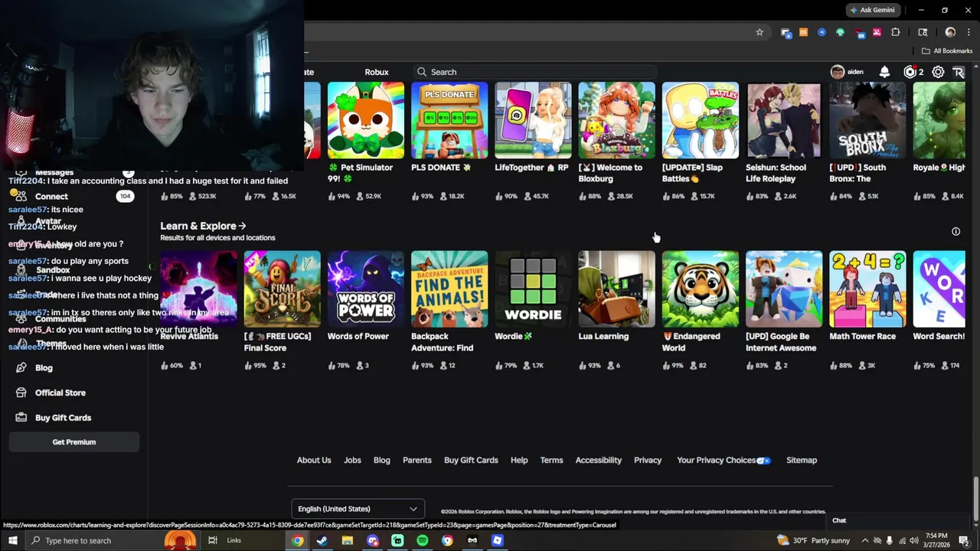This screenshot has width=980, height=551.
Task: Open the Lua Learning game thumbnail
Action: (x=617, y=289)
